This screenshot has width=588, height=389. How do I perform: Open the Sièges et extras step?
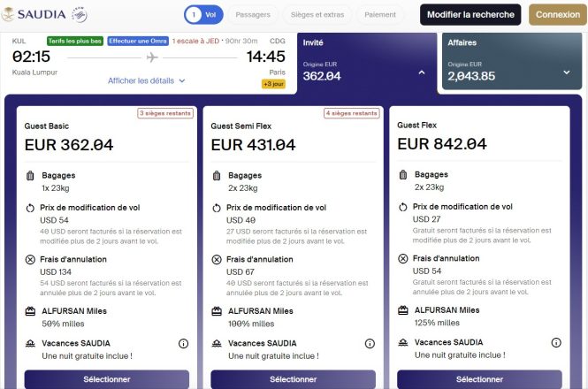click(x=317, y=15)
